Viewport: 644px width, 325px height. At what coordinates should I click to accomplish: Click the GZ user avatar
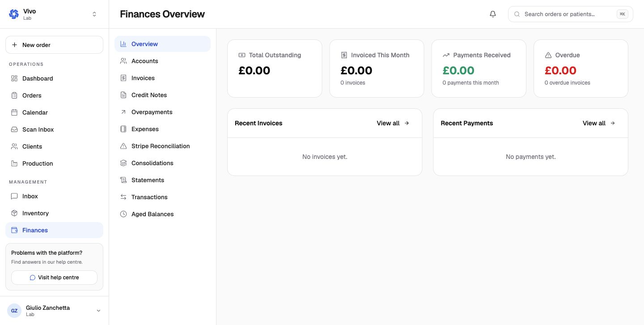click(14, 311)
